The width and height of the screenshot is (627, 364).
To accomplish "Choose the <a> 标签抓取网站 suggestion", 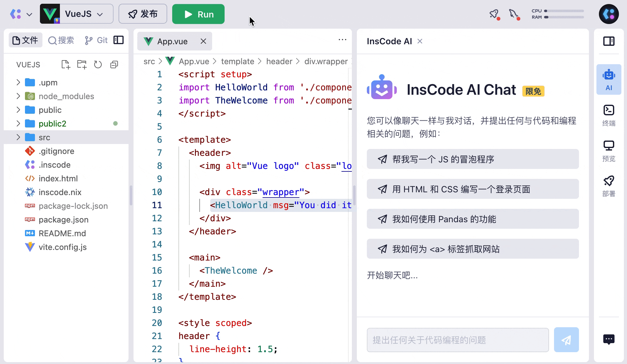I will coord(473,249).
